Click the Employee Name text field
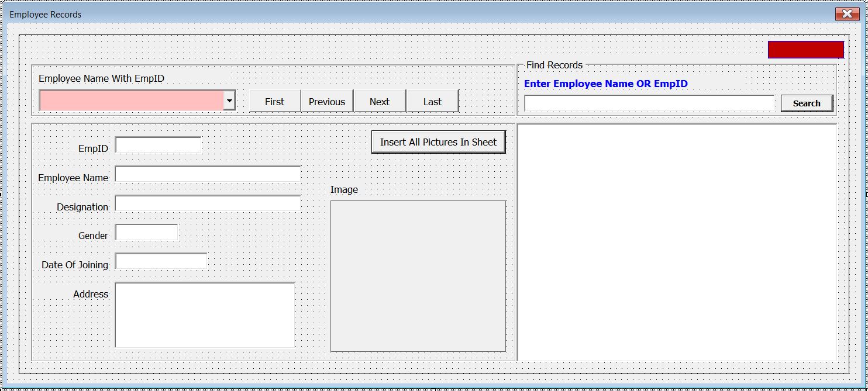 point(208,174)
